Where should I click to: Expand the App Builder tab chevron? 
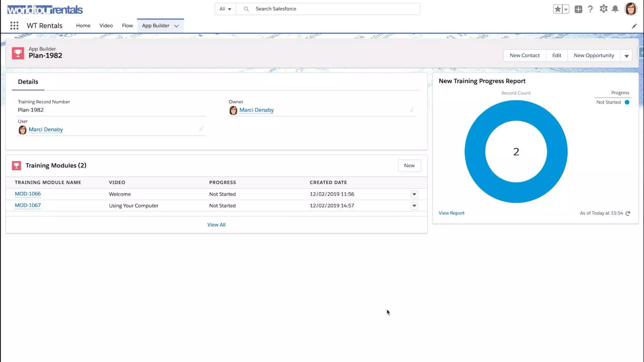pos(176,26)
